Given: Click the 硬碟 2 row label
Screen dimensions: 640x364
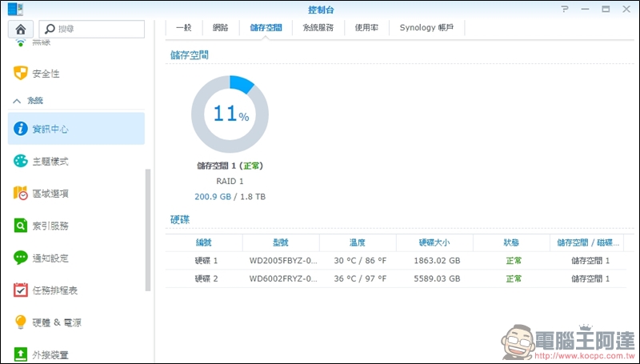Looking at the screenshot, I should tap(206, 278).
